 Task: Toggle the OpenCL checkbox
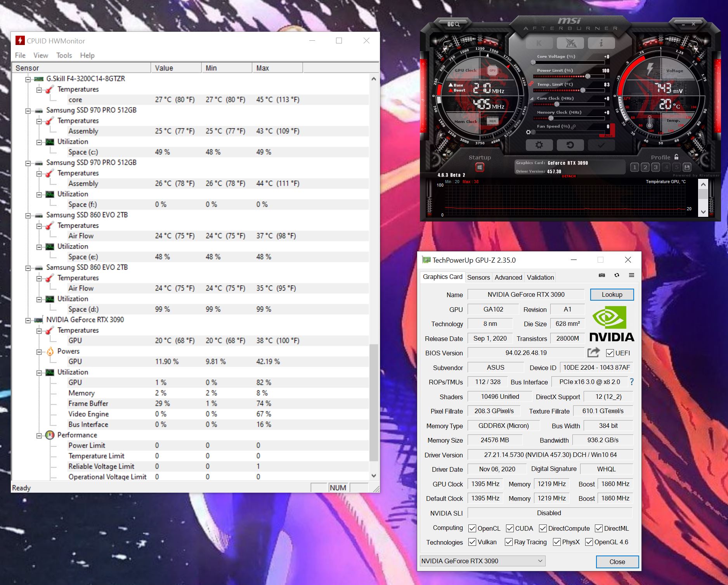pos(472,528)
